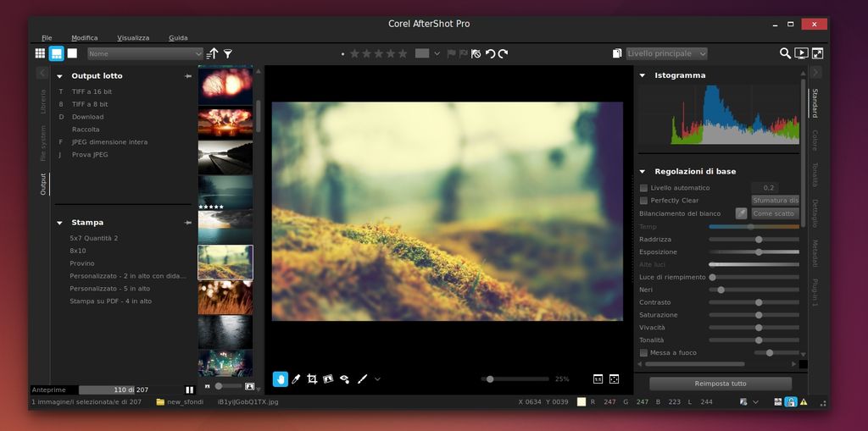This screenshot has width=868, height=431.
Task: Open the slideshow player icon
Action: [801, 53]
